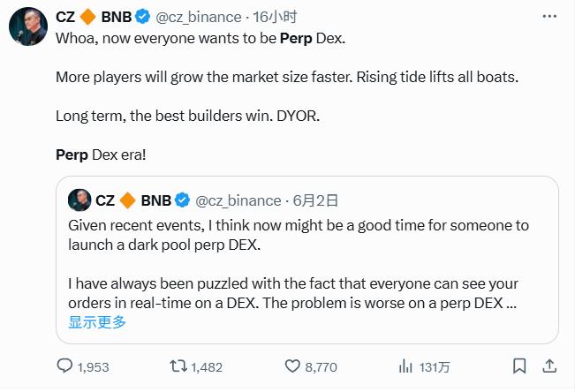Click the bold "Perp" in "Perp Dex era!"

click(x=72, y=155)
